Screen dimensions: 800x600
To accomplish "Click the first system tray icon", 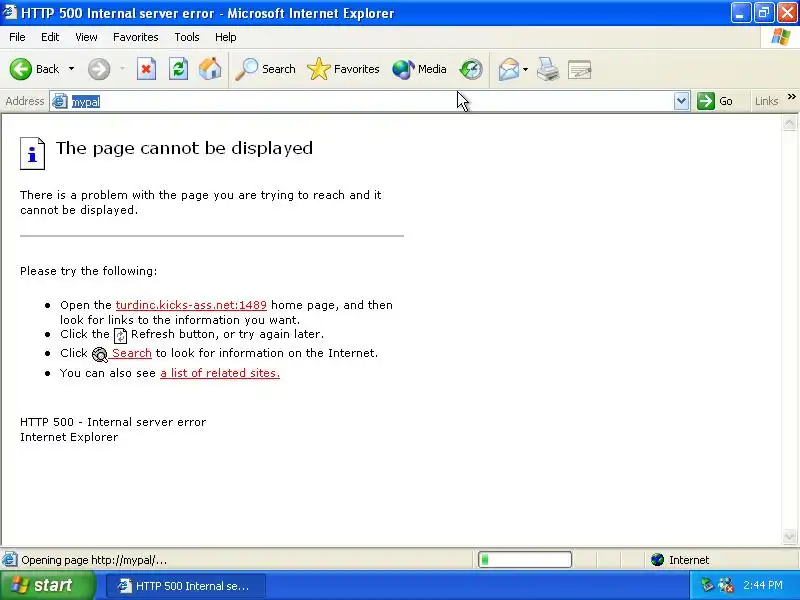I will (707, 585).
